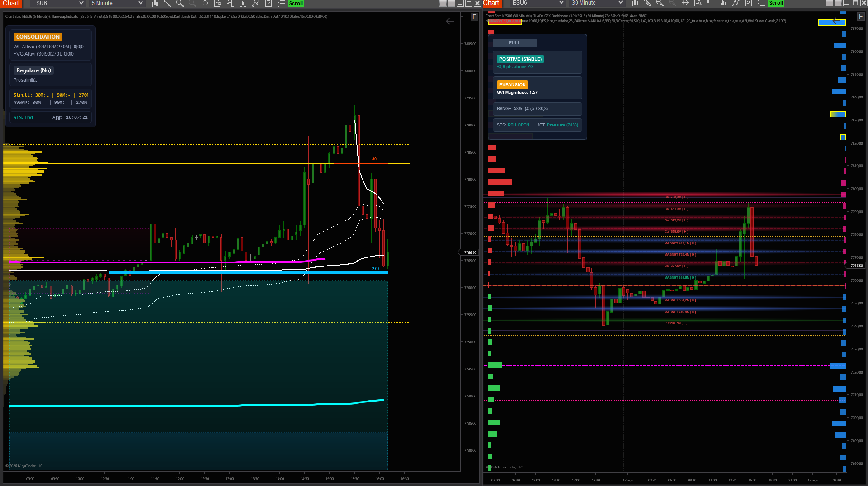Open strategy performance icon in 5 Minute chart

point(269,3)
